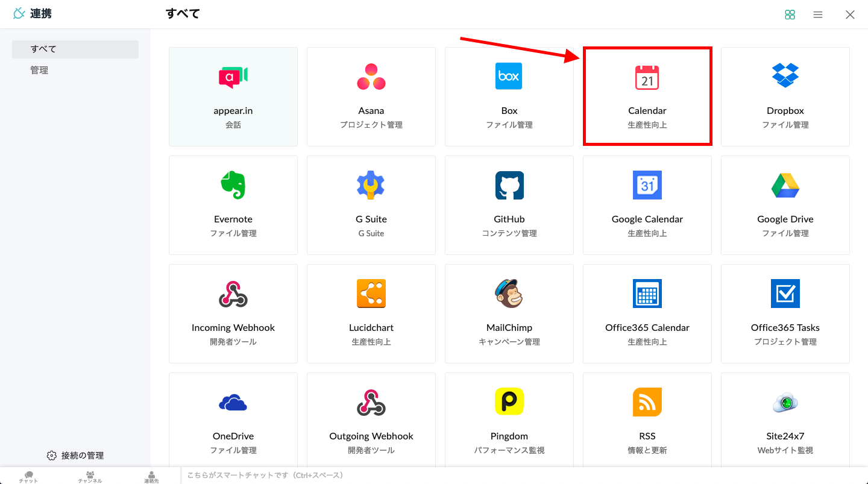
Task: Select the Incoming Webhook icon
Action: click(x=233, y=294)
